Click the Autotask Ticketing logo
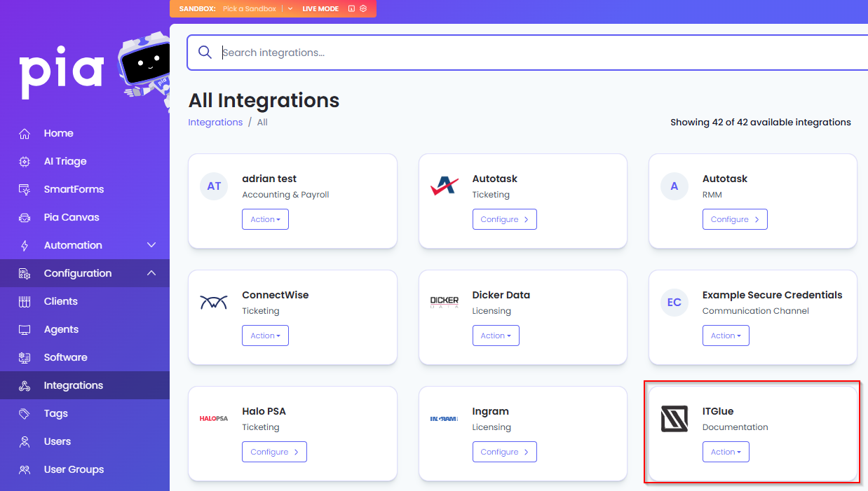Image resolution: width=868 pixels, height=491 pixels. coord(444,186)
